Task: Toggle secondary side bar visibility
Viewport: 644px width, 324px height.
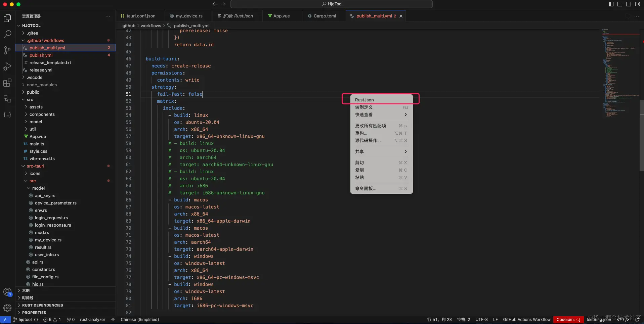Action: coord(629,4)
